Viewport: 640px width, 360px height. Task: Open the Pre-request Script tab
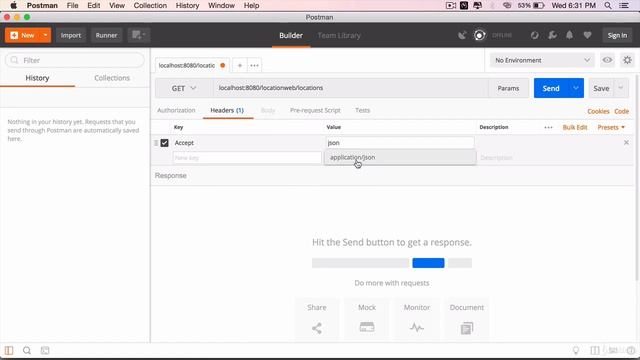point(315,110)
